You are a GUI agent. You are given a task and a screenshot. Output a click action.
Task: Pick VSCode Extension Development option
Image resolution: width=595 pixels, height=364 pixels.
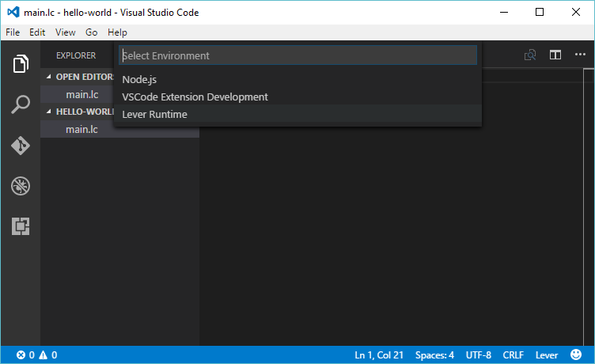coord(195,97)
